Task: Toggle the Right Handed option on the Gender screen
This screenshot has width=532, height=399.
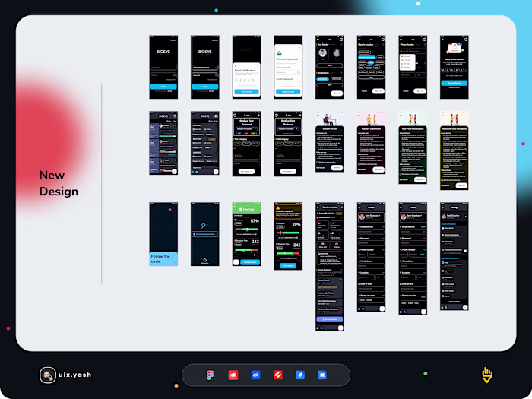Action: (x=337, y=79)
